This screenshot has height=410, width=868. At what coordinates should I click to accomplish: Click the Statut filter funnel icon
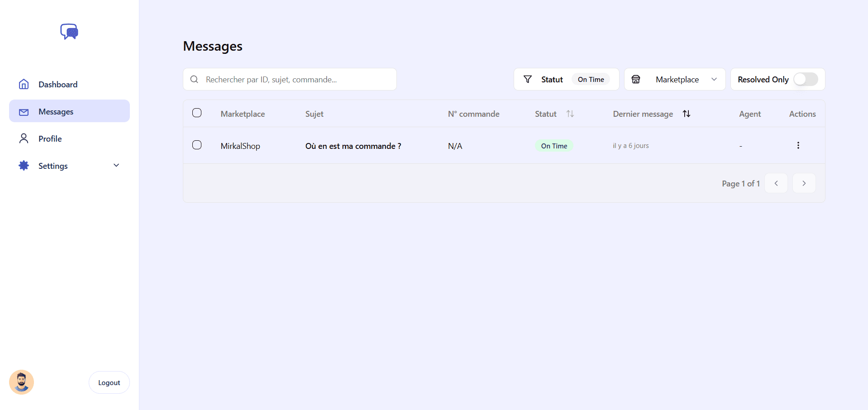coord(527,79)
